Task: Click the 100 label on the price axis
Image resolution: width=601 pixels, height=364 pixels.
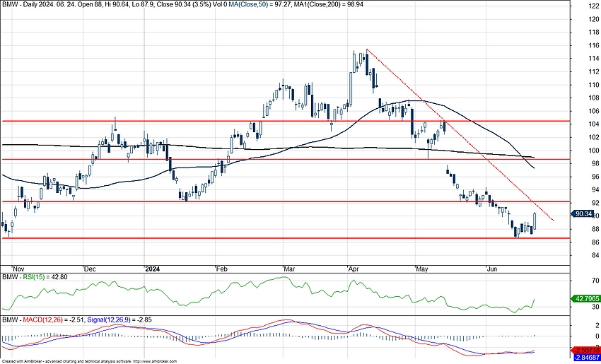Action: (595, 151)
